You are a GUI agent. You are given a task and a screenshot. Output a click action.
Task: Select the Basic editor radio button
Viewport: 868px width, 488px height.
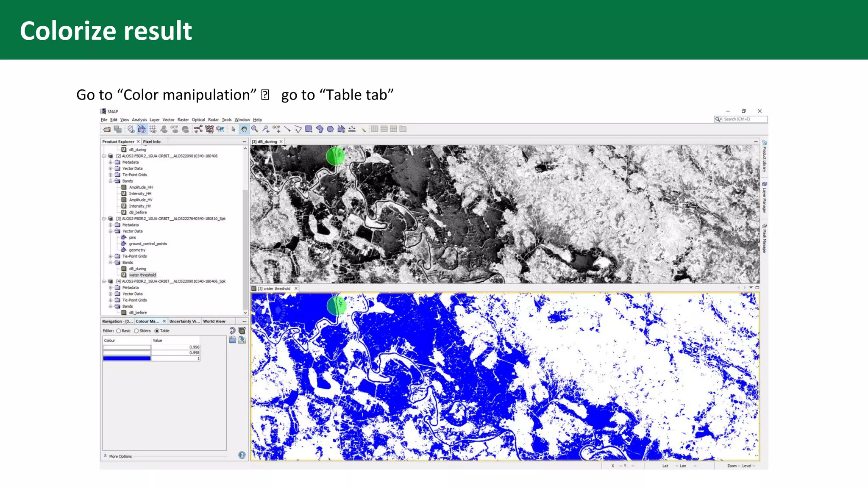[119, 331]
